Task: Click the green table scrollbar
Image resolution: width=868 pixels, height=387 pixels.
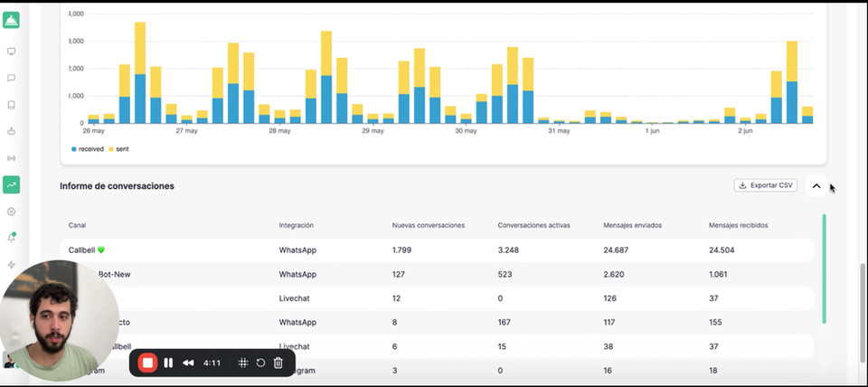Action: tap(824, 269)
